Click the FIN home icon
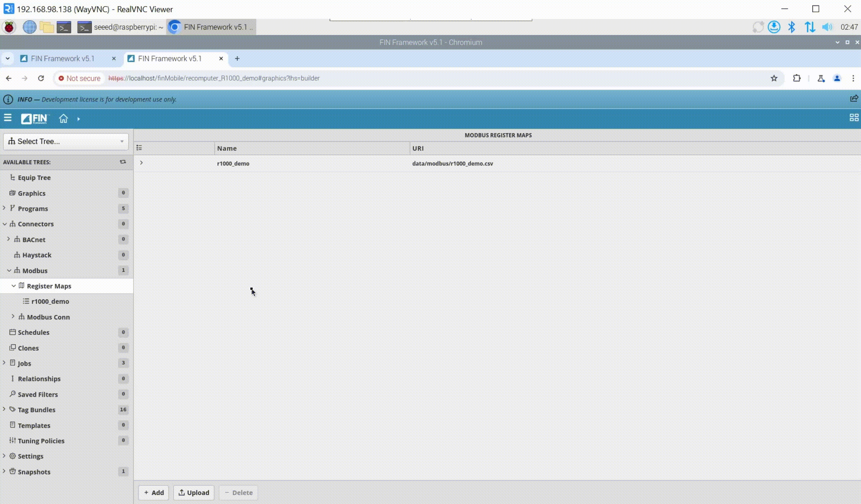 (x=63, y=119)
